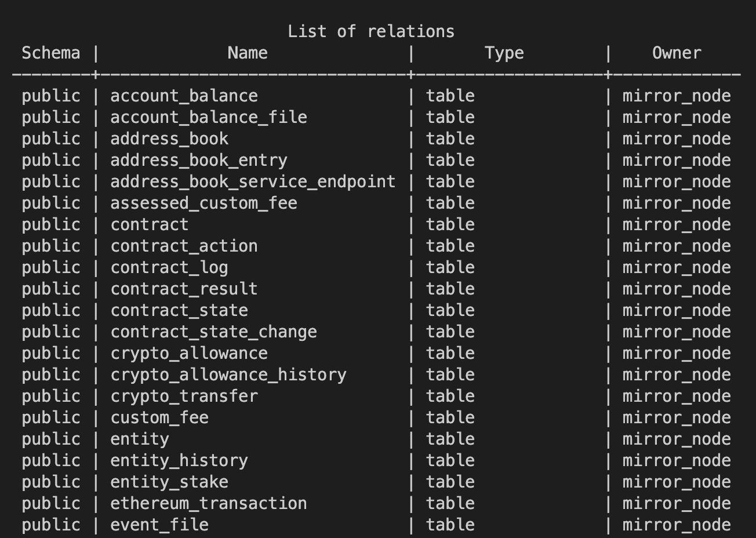Viewport: 756px width, 538px height.
Task: Select the account_balance_file row text
Action: pyautogui.click(x=209, y=117)
